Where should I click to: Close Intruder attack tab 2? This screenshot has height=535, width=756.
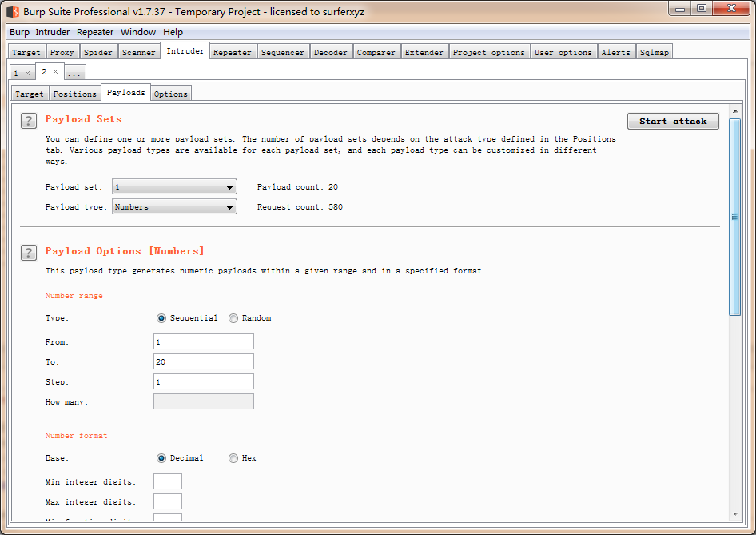pyautogui.click(x=55, y=71)
